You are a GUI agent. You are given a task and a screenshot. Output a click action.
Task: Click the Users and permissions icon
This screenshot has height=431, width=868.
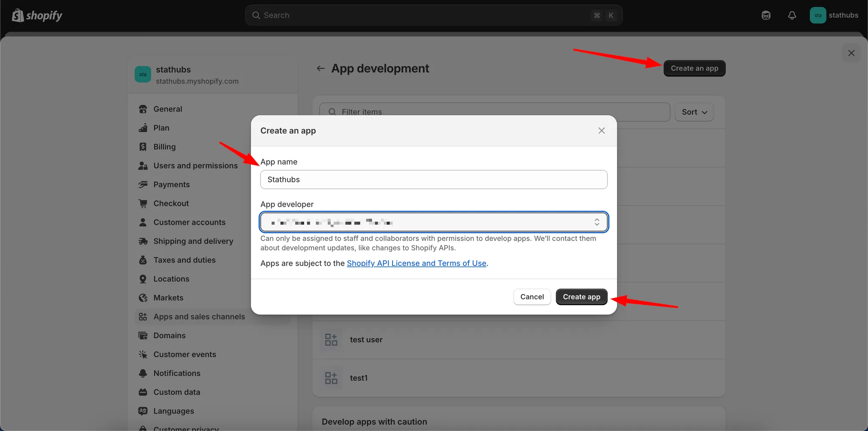pos(143,166)
